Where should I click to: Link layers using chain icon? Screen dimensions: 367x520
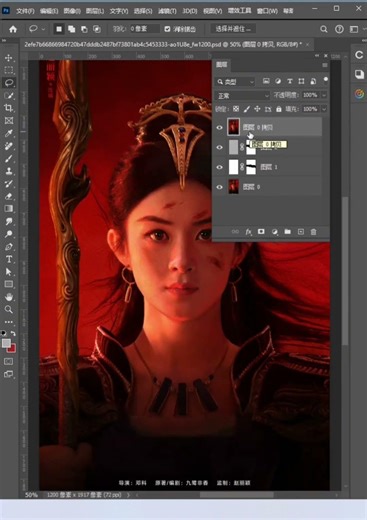click(235, 232)
